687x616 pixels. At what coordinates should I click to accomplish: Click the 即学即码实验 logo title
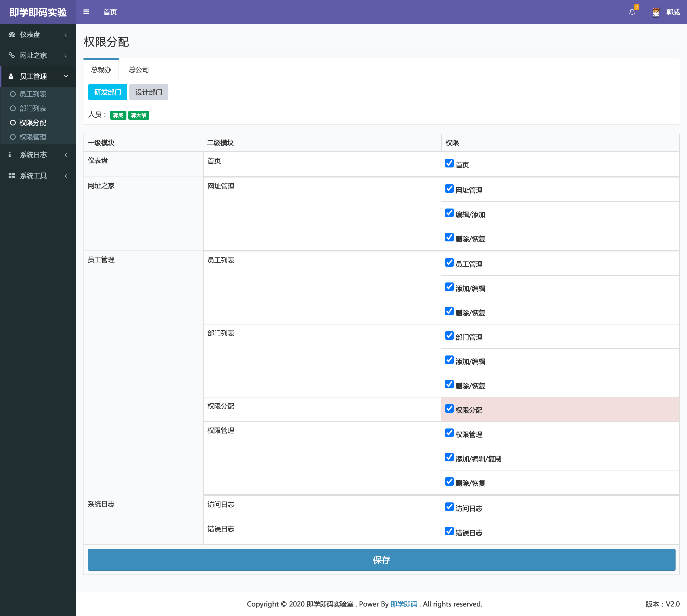[38, 12]
